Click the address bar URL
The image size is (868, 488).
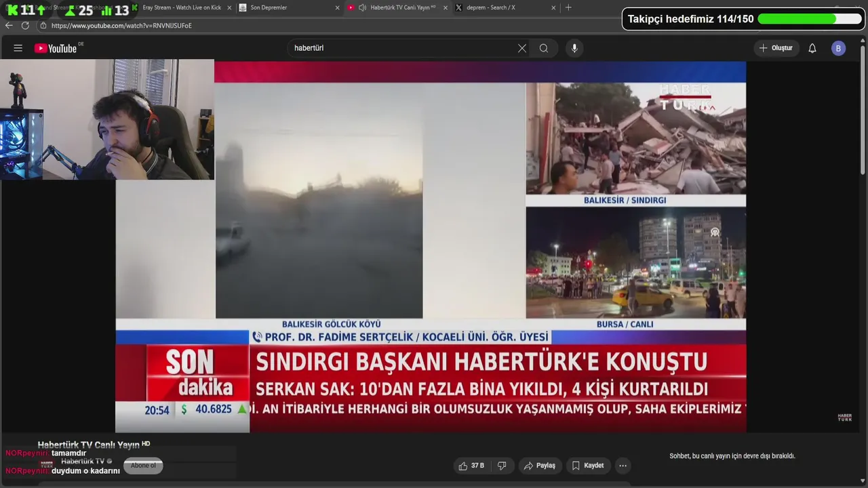[121, 26]
